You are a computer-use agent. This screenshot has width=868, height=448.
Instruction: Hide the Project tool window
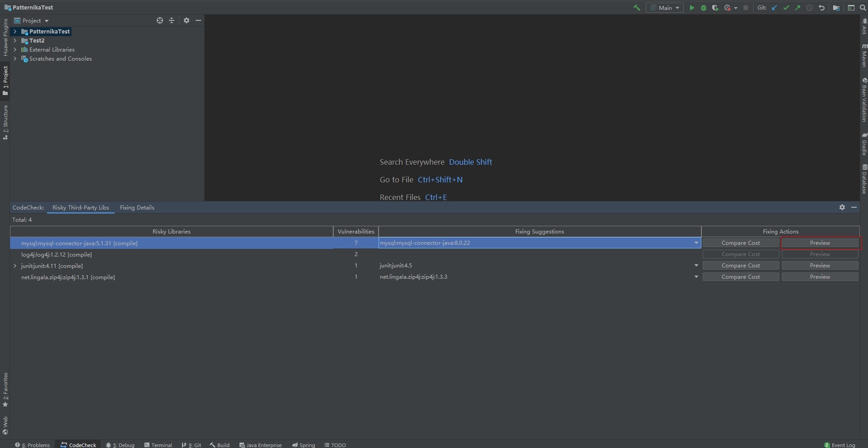pyautogui.click(x=198, y=20)
